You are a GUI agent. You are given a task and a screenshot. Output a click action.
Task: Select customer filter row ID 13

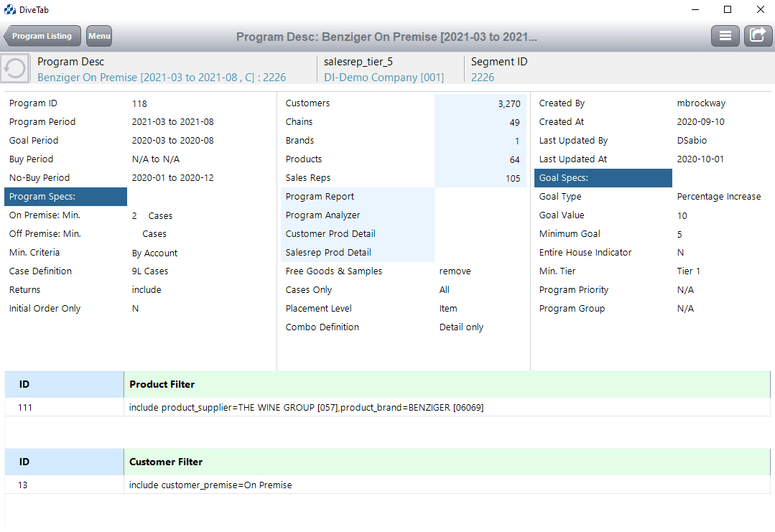23,485
